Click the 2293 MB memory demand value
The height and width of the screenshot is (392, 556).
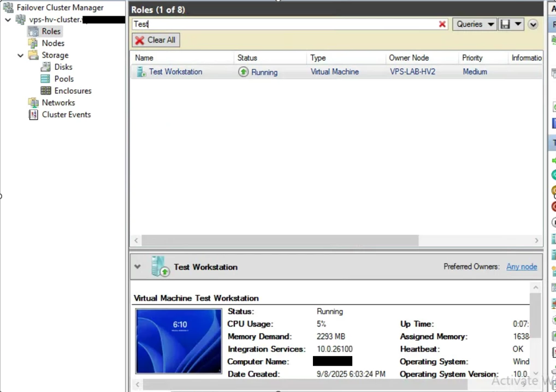[x=330, y=336]
